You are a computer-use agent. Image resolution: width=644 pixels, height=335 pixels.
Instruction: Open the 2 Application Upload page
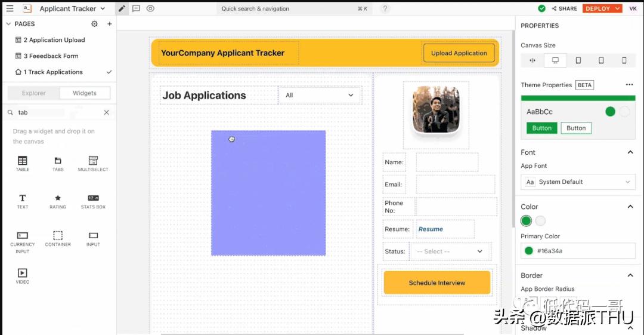pos(54,40)
